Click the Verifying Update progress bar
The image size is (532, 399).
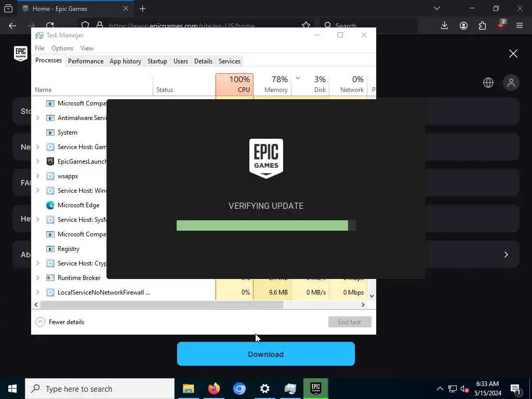(x=266, y=225)
